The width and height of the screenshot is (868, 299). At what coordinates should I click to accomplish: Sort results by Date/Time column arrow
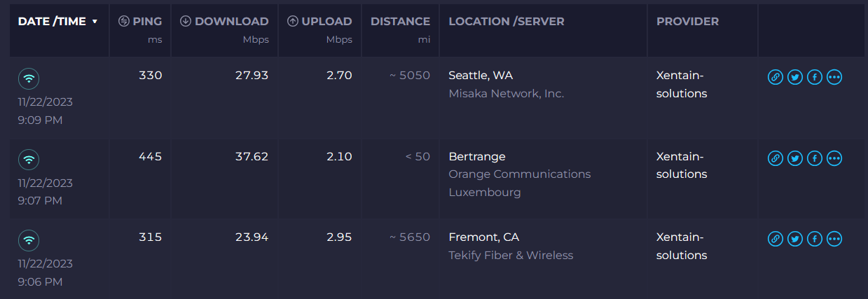point(95,22)
